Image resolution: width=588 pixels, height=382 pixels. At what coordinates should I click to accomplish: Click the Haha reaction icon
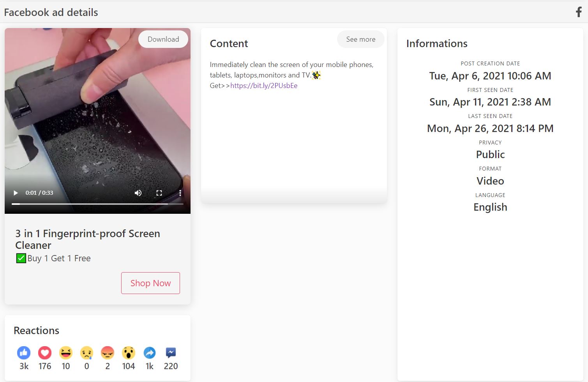click(66, 352)
